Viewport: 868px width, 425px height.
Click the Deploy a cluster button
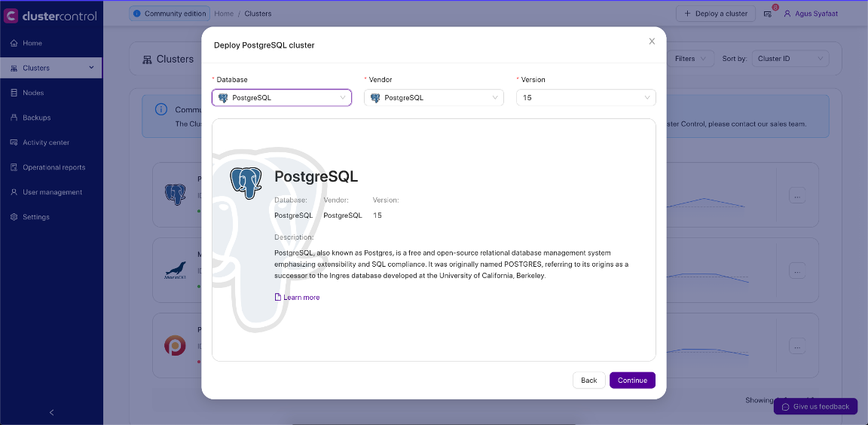[715, 14]
